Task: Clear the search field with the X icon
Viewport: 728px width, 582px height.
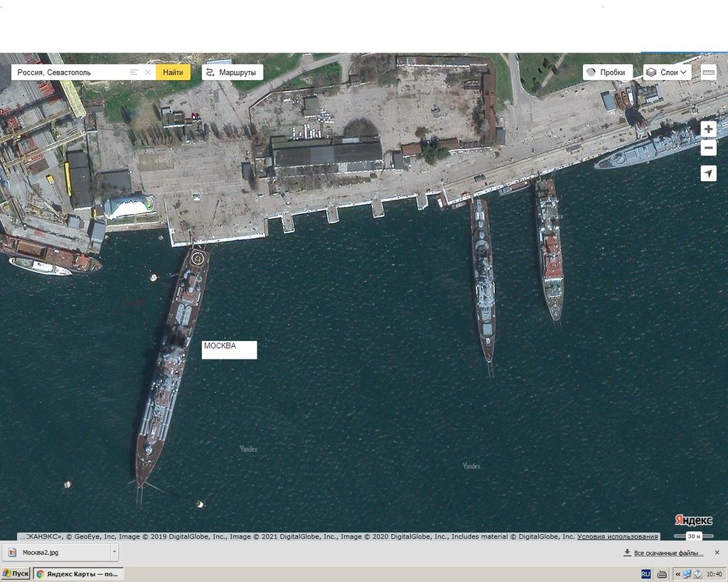Action: (x=148, y=72)
